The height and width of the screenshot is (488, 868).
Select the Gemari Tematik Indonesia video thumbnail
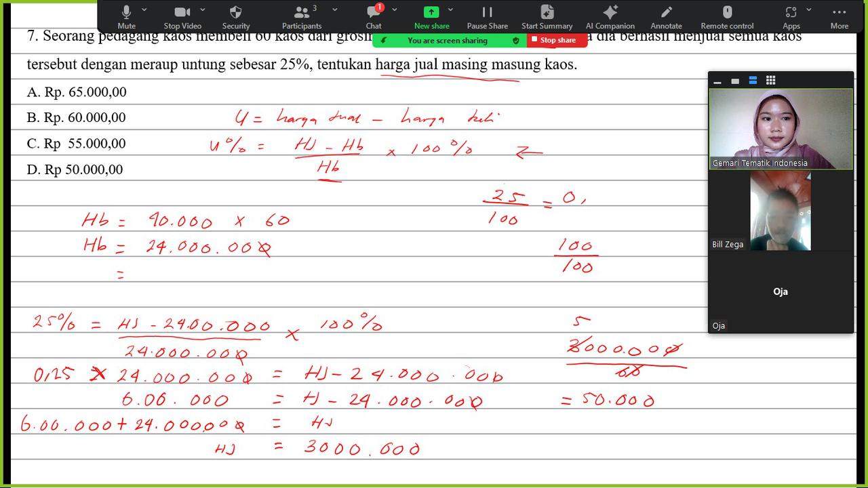(x=781, y=129)
